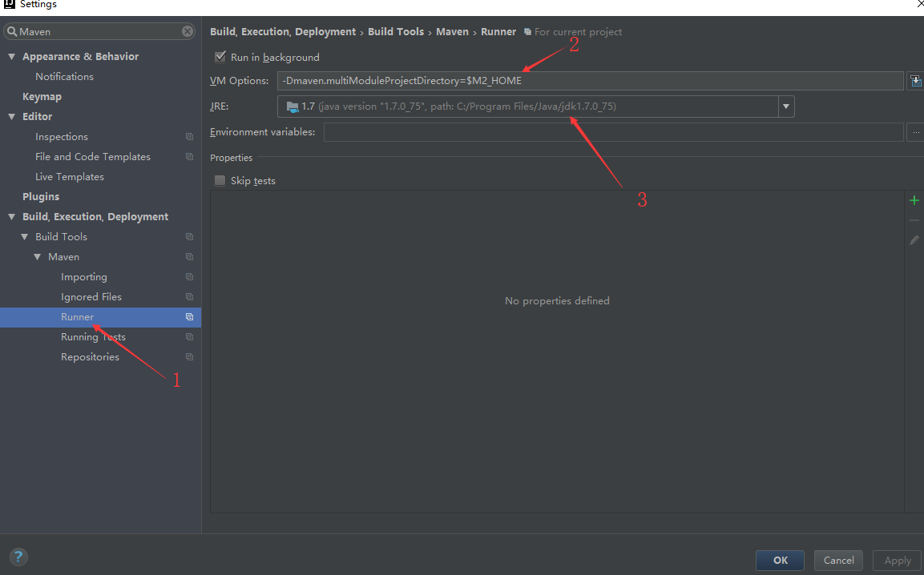The height and width of the screenshot is (575, 924).
Task: Open Ignored Files settings
Action: click(x=91, y=297)
